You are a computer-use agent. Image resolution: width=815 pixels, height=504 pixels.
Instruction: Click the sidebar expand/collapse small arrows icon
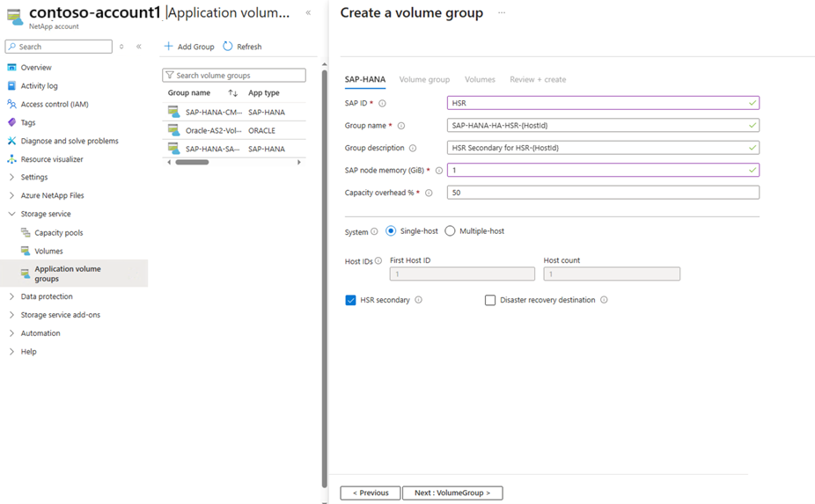click(121, 47)
